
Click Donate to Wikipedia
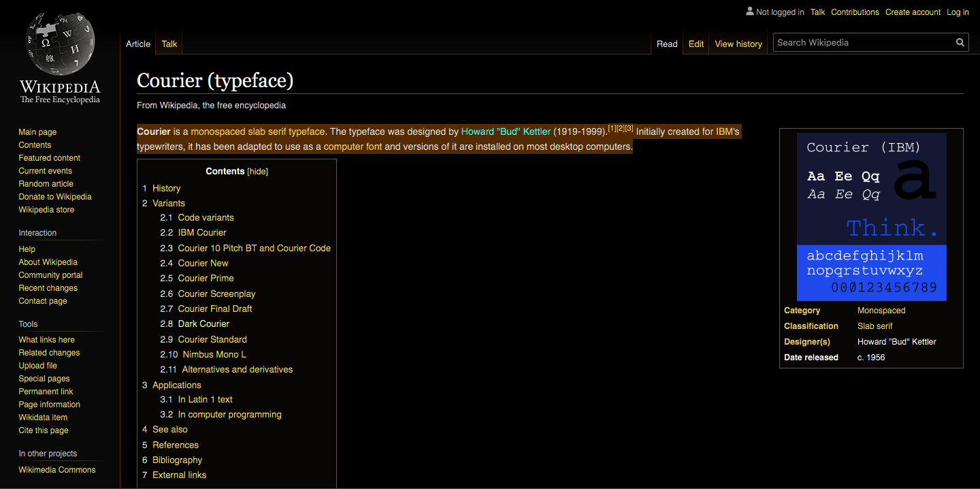coord(55,197)
